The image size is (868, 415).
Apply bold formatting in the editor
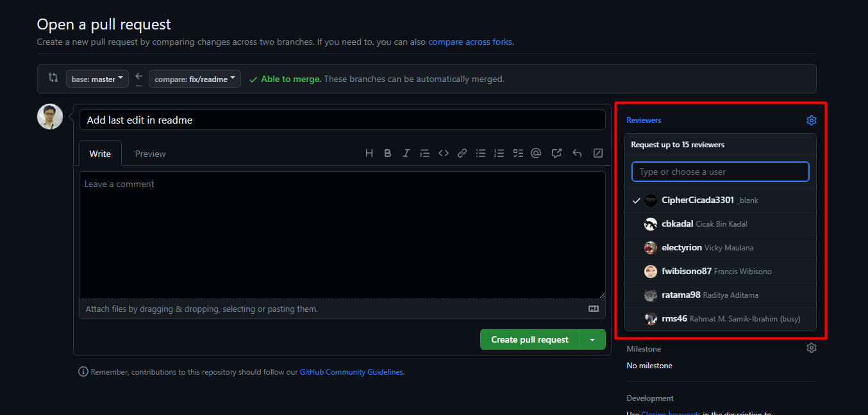tap(387, 153)
